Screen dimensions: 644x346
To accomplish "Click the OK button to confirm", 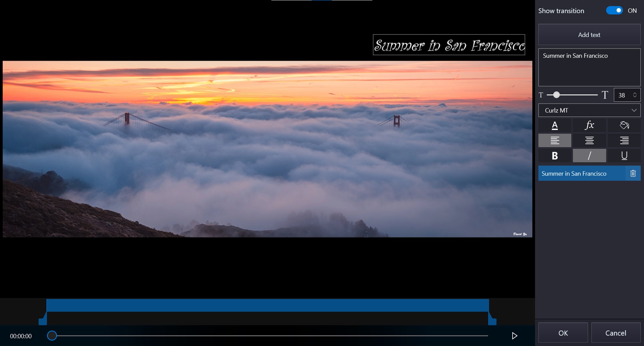I will point(563,333).
